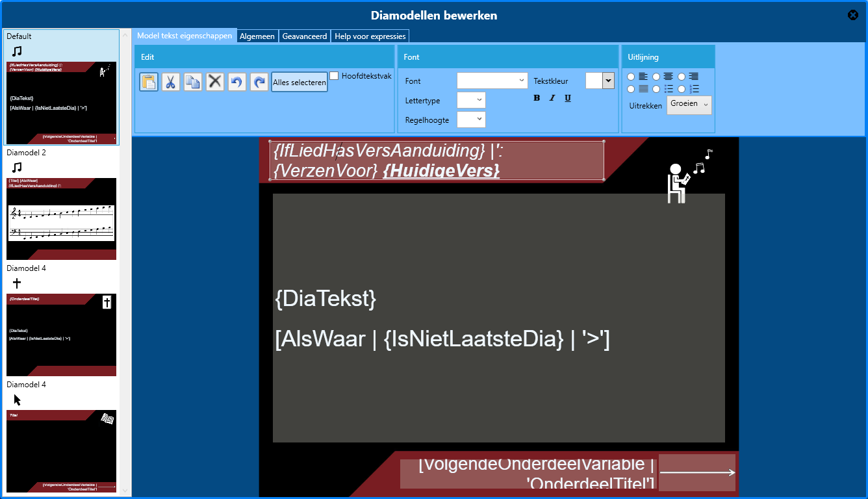The height and width of the screenshot is (499, 868).
Task: Click the Alles selecteren button
Action: click(x=299, y=83)
